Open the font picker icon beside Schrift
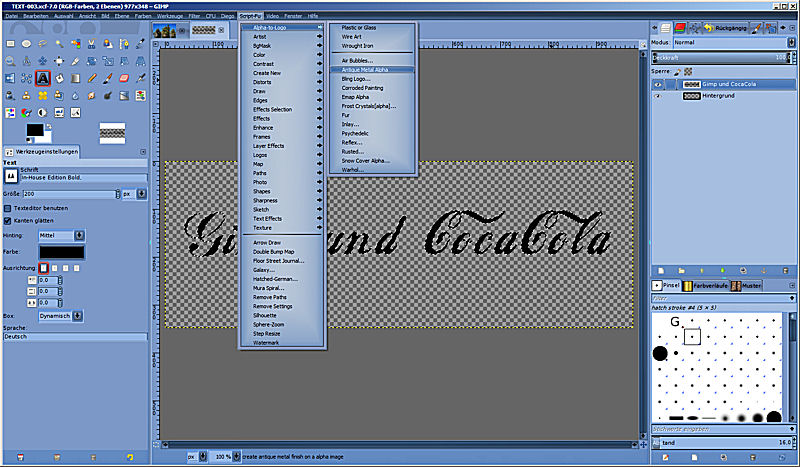 pyautogui.click(x=11, y=177)
